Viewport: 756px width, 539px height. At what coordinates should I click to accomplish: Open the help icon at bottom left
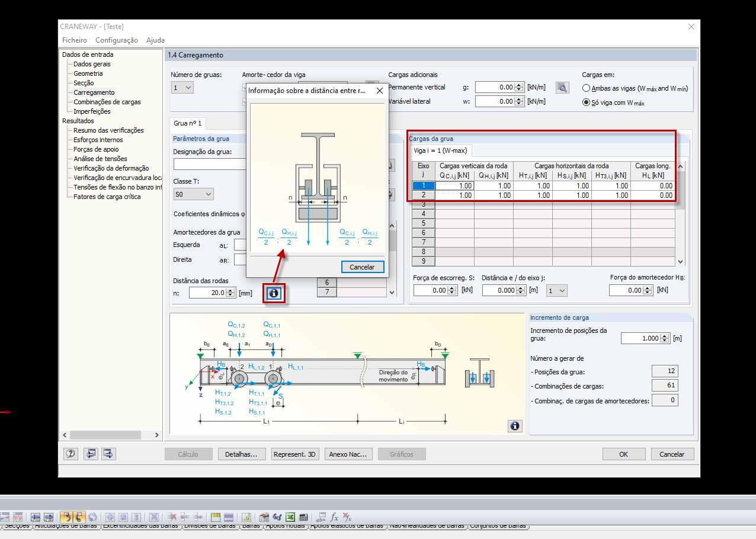71,454
